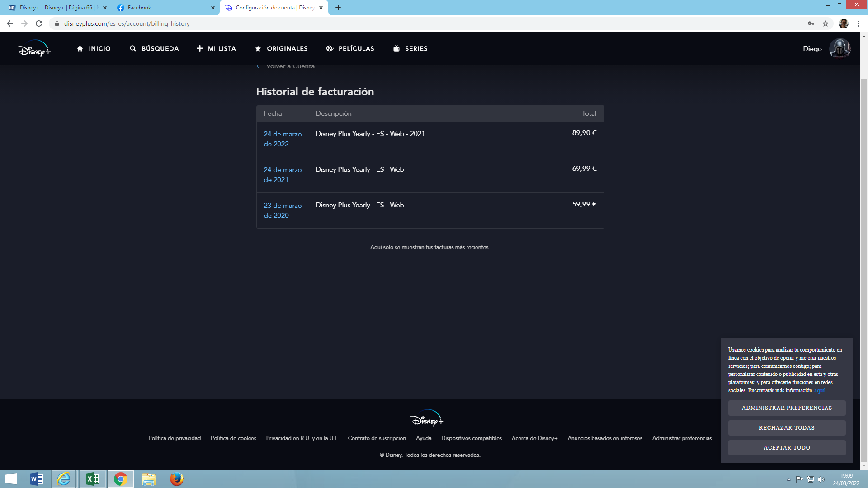Click the browser Forward arrow
The height and width of the screenshot is (488, 868).
tap(24, 23)
